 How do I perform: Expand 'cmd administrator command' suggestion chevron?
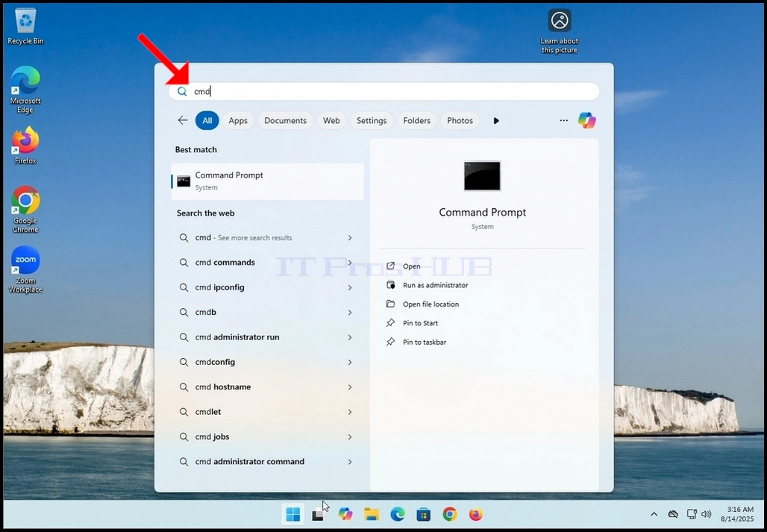(350, 462)
